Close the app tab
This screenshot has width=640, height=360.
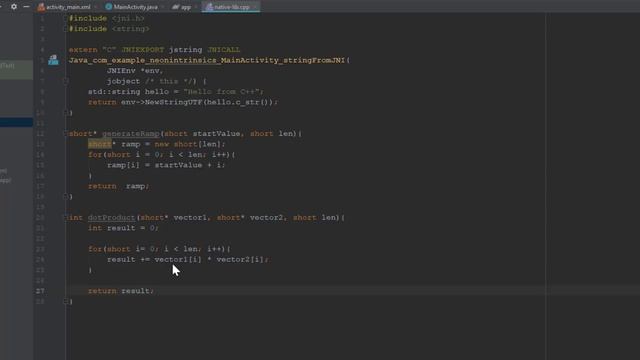[x=196, y=7]
